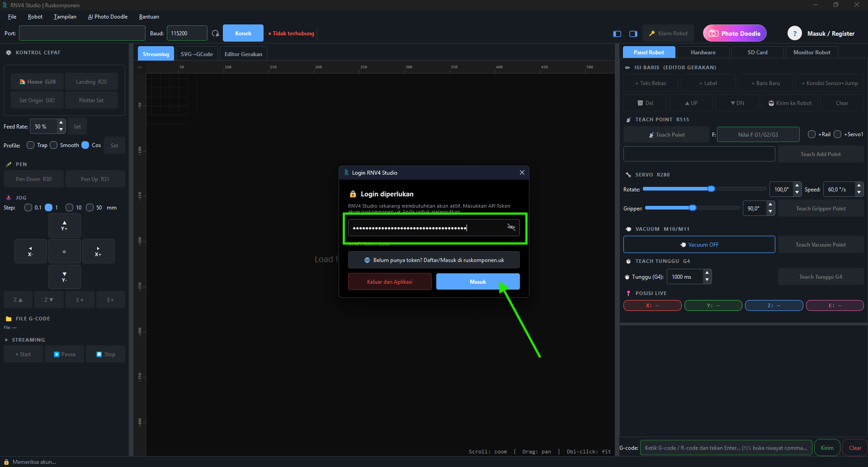This screenshot has width=868, height=467.
Task: Increase Feed Rate with up stepper
Action: [61, 123]
